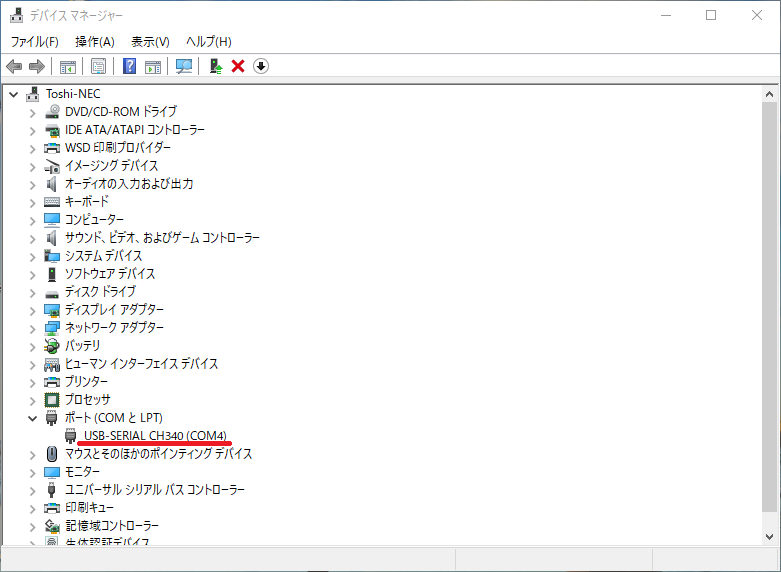Click the black down-arrow circle toolbar icon
Image resolution: width=781 pixels, height=572 pixels.
(261, 66)
